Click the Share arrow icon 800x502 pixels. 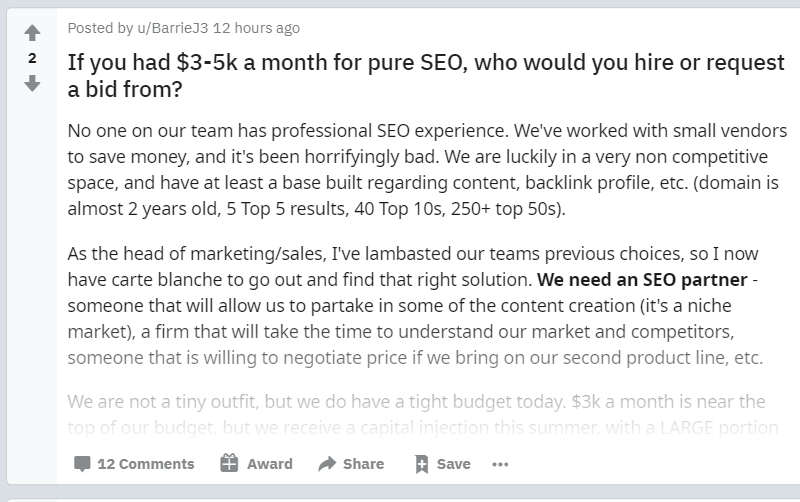click(326, 464)
